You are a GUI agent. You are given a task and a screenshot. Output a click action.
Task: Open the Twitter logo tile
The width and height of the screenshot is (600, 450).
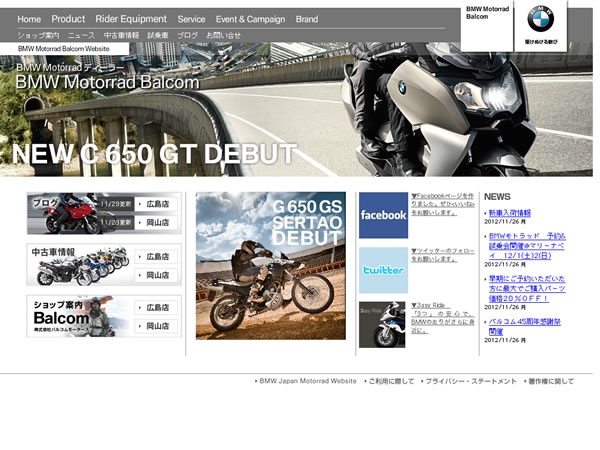click(383, 270)
